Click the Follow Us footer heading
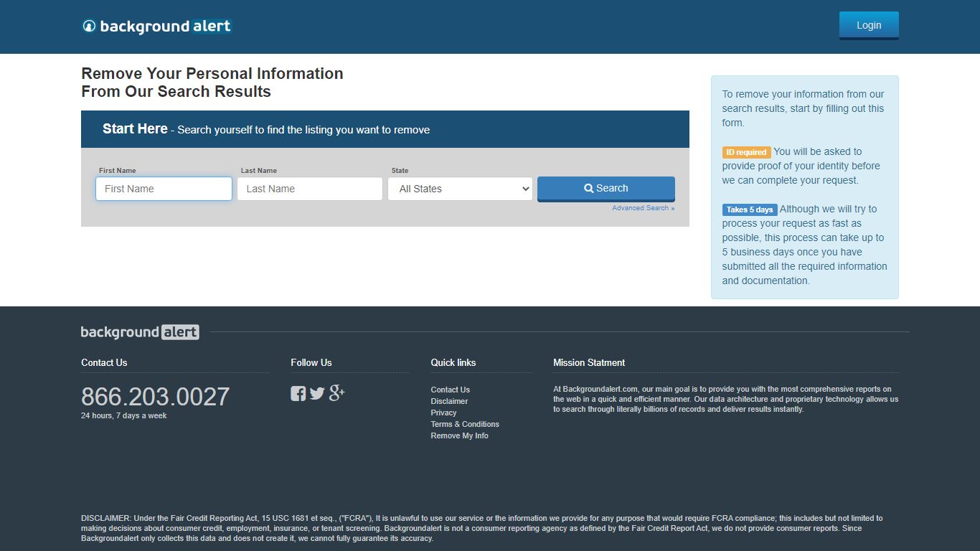Image resolution: width=980 pixels, height=551 pixels. tap(311, 362)
